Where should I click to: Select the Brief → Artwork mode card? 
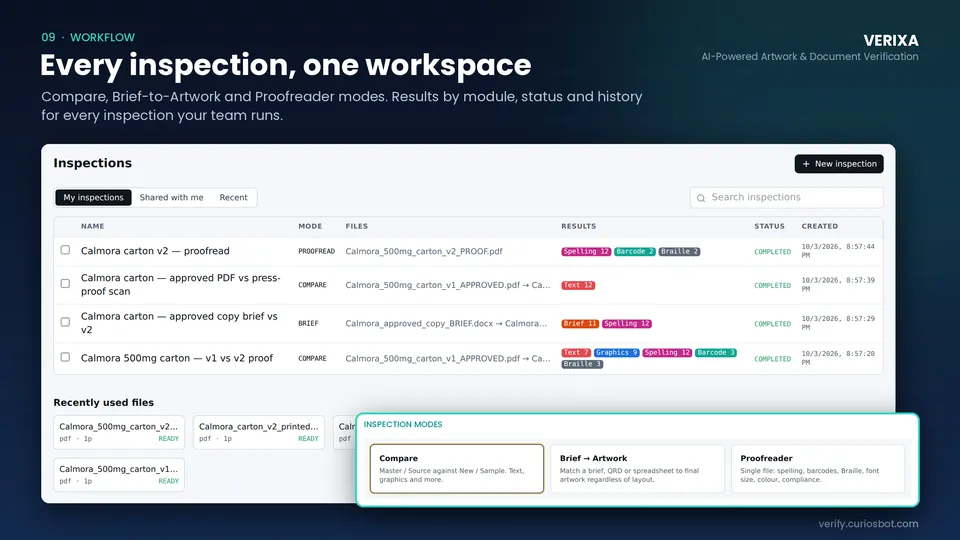click(637, 468)
